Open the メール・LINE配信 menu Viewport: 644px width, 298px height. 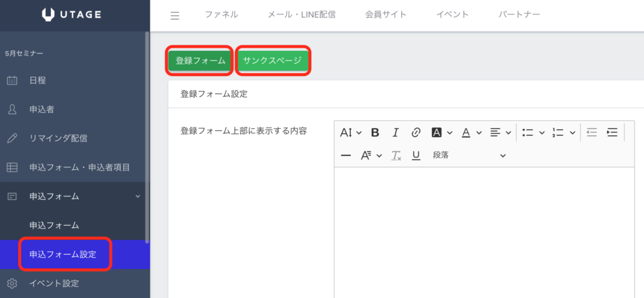click(301, 14)
